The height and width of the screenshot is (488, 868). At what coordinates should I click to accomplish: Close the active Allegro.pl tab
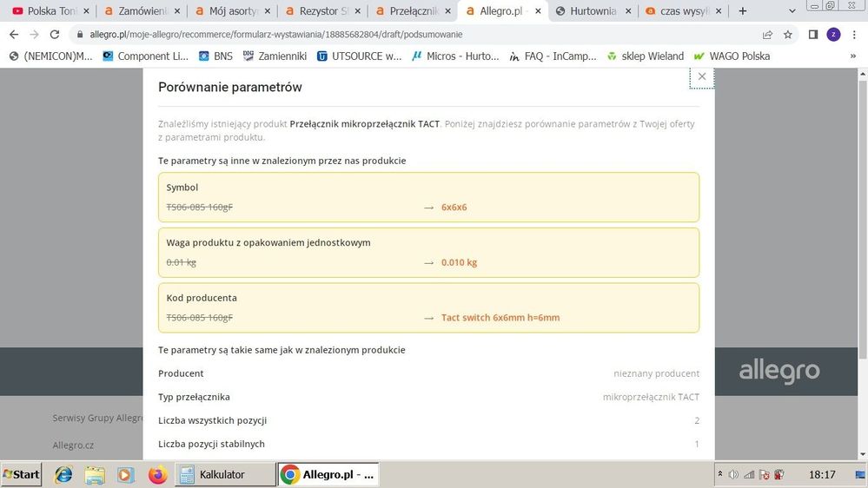[538, 11]
